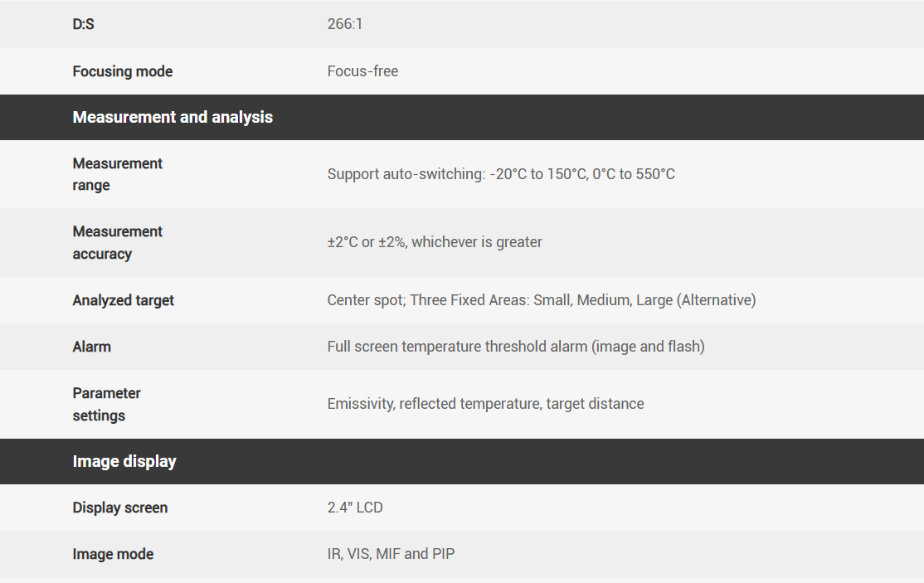
Task: Click the Image display section header
Action: (x=124, y=461)
